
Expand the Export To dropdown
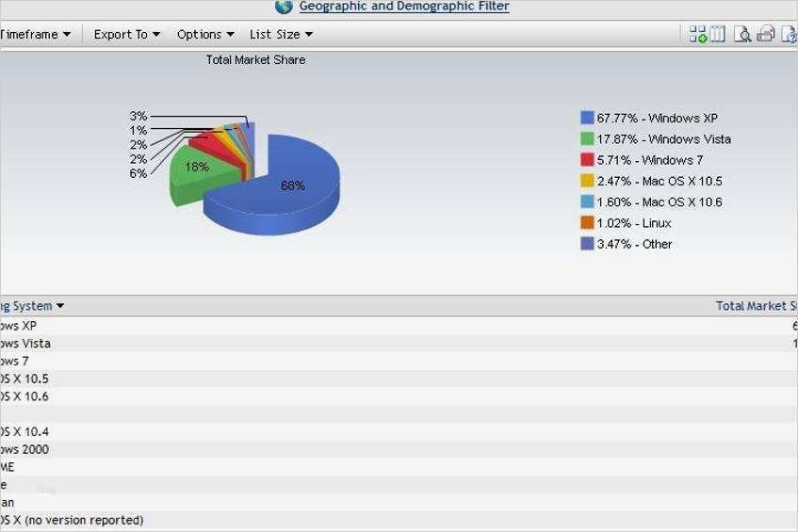pos(127,35)
